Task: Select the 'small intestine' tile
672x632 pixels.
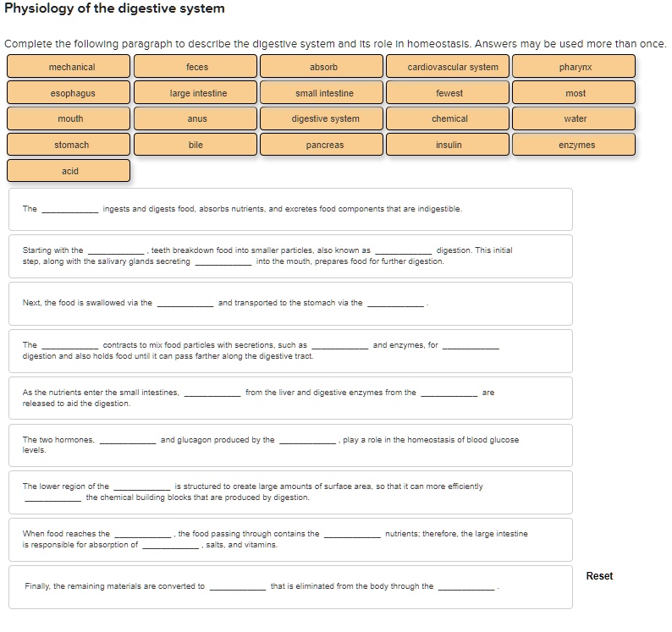Action: (x=322, y=93)
